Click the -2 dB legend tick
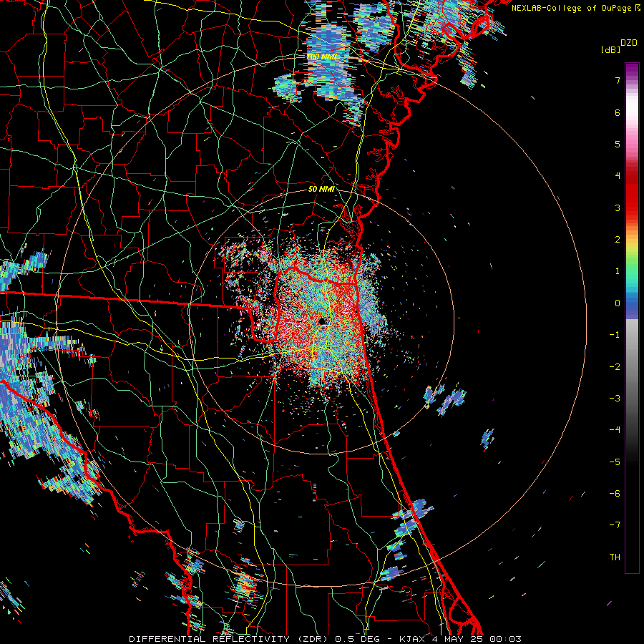 [x=615, y=367]
